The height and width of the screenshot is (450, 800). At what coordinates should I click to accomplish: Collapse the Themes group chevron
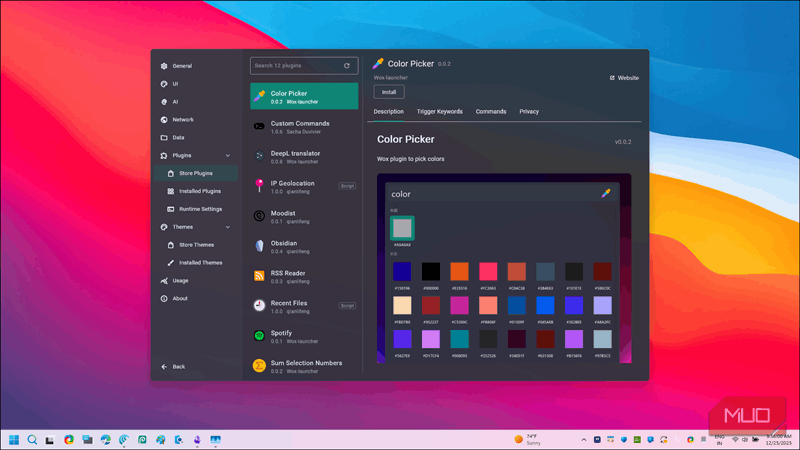[228, 227]
